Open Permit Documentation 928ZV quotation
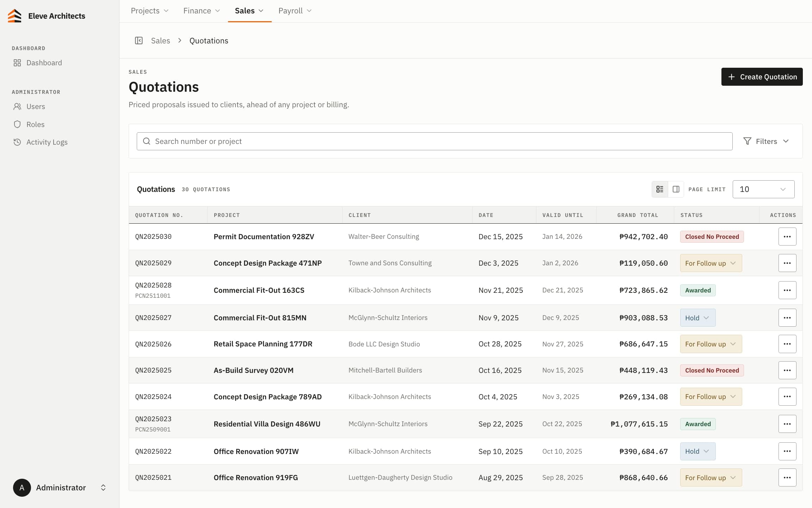 tap(264, 237)
